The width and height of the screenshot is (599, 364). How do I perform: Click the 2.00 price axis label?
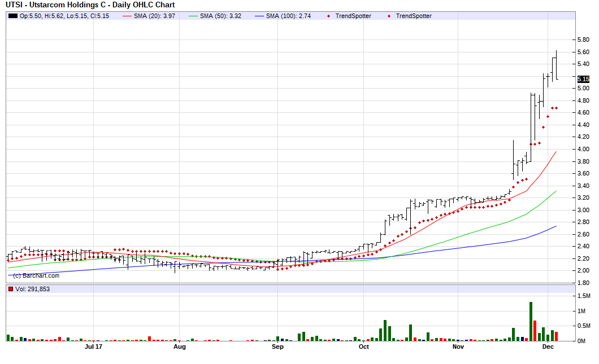(x=583, y=270)
